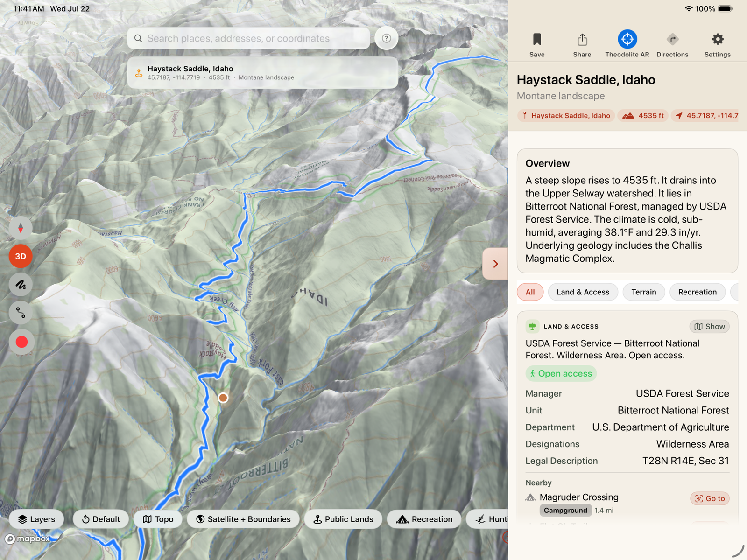The image size is (747, 560).
Task: Show Land & Access on map
Action: point(710,327)
